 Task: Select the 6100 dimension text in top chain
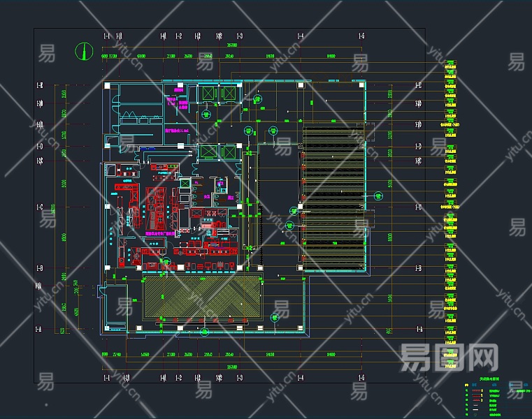point(141,56)
